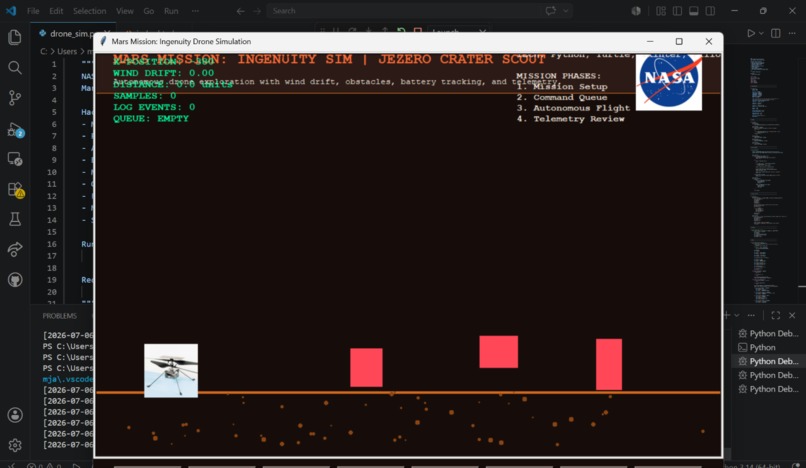Open the Run menu
This screenshot has height=468, width=806.
pos(171,11)
